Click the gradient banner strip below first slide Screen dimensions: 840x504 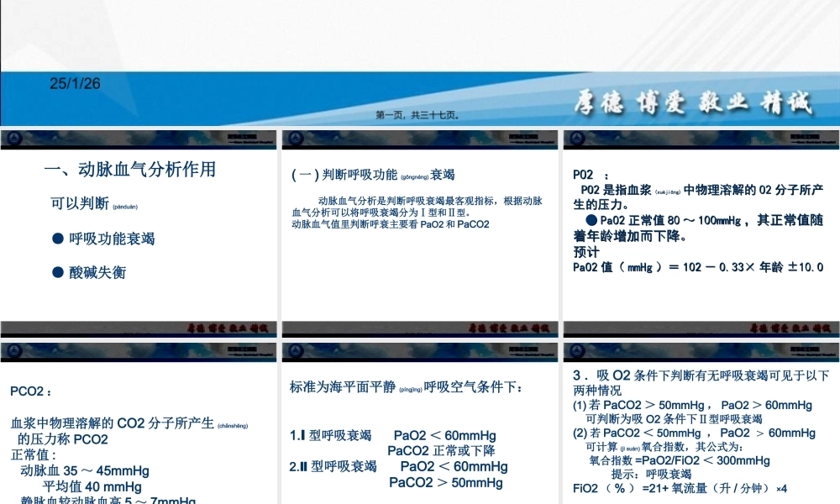(139, 328)
